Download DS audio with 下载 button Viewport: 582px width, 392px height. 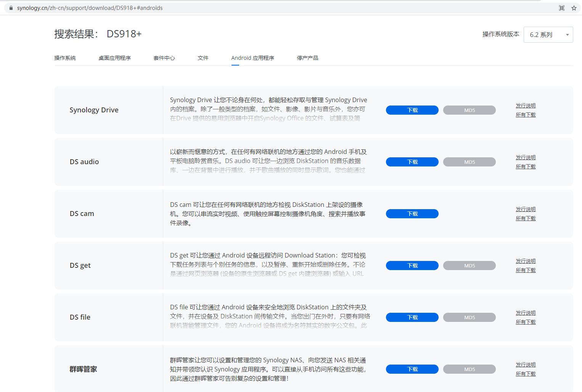(412, 162)
